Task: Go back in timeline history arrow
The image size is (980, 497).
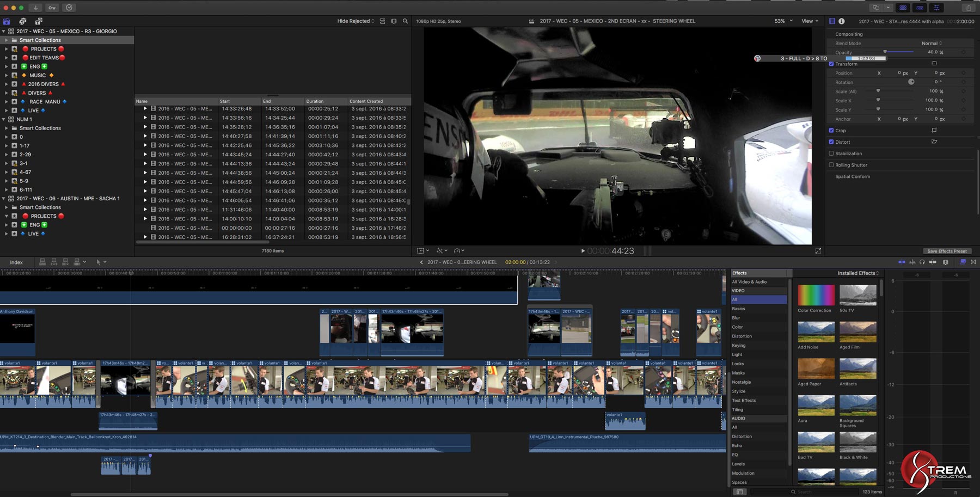Action: [x=421, y=262]
